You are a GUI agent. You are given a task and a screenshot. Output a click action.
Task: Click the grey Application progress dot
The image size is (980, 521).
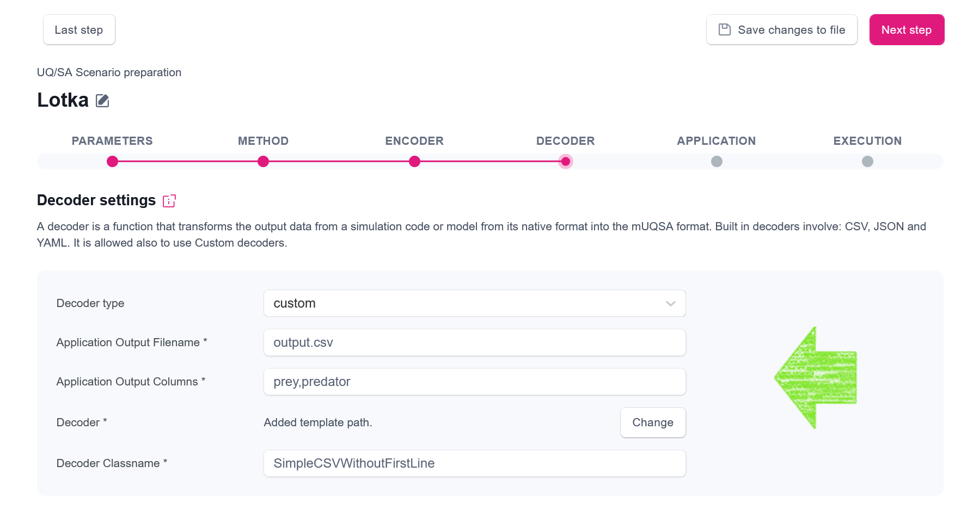coord(716,161)
